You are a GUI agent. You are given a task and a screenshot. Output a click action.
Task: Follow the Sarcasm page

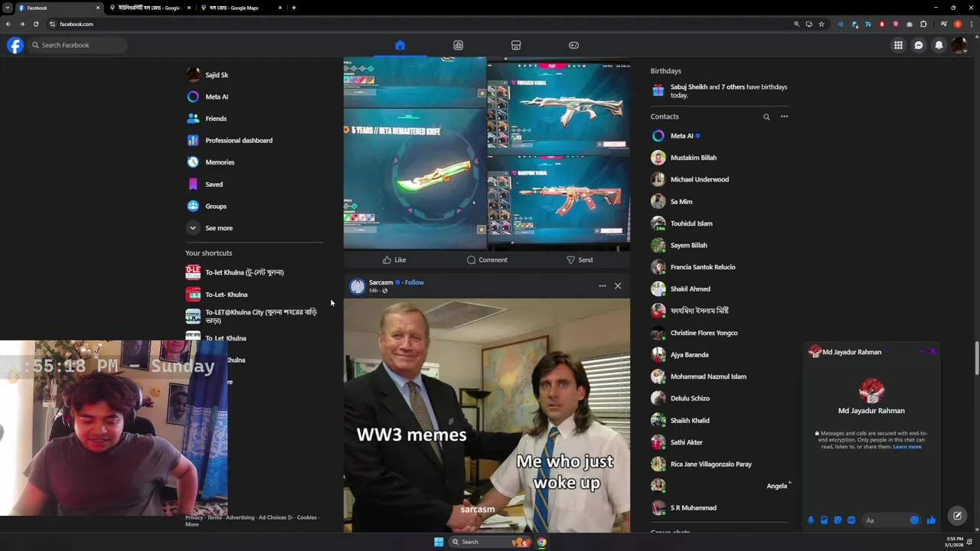click(x=414, y=282)
